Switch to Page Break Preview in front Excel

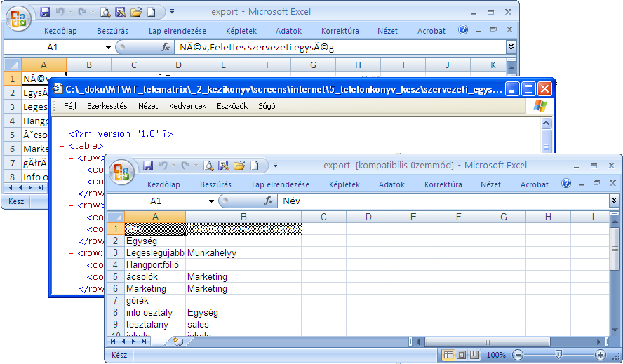click(474, 354)
